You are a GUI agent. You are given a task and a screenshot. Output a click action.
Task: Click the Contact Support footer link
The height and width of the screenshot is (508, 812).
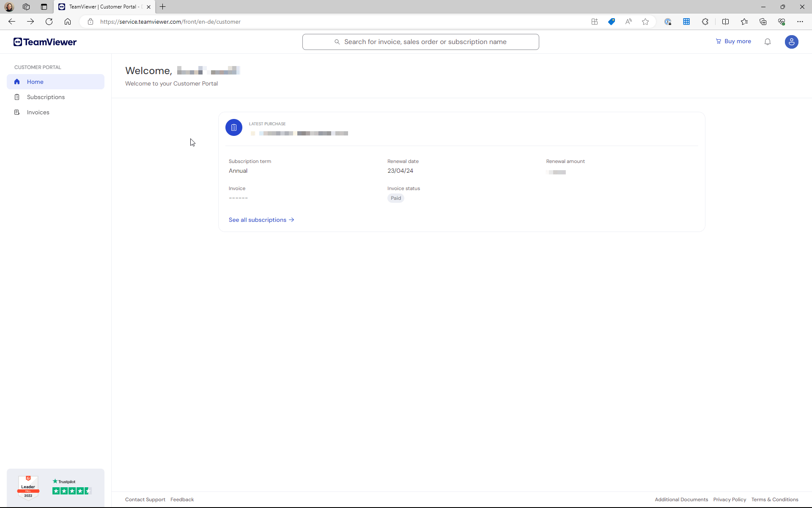click(145, 499)
